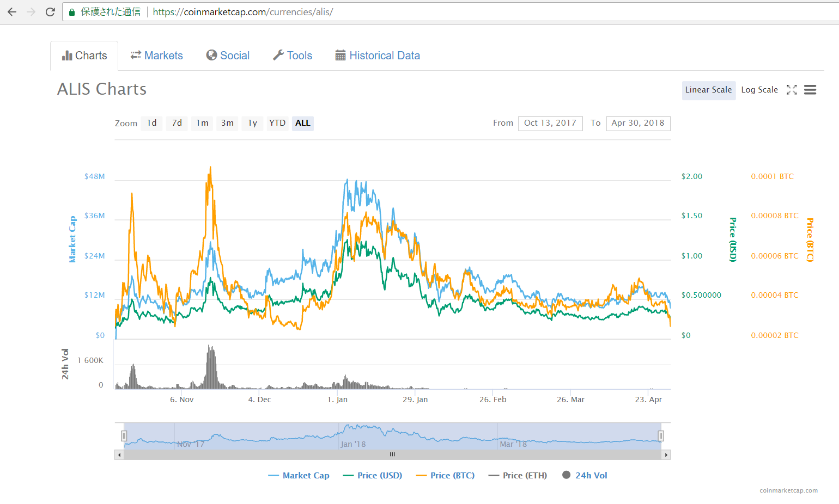Reload the page with refresh icon
839x504 pixels.
pyautogui.click(x=50, y=12)
